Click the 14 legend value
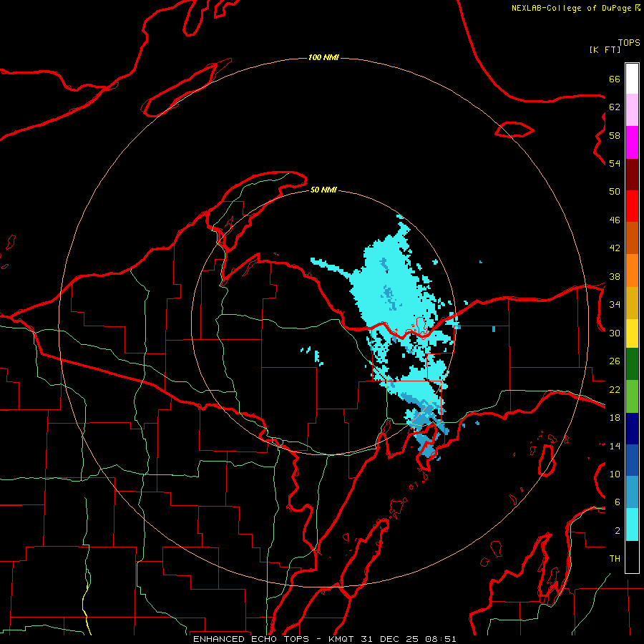The height and width of the screenshot is (644, 644). click(615, 446)
